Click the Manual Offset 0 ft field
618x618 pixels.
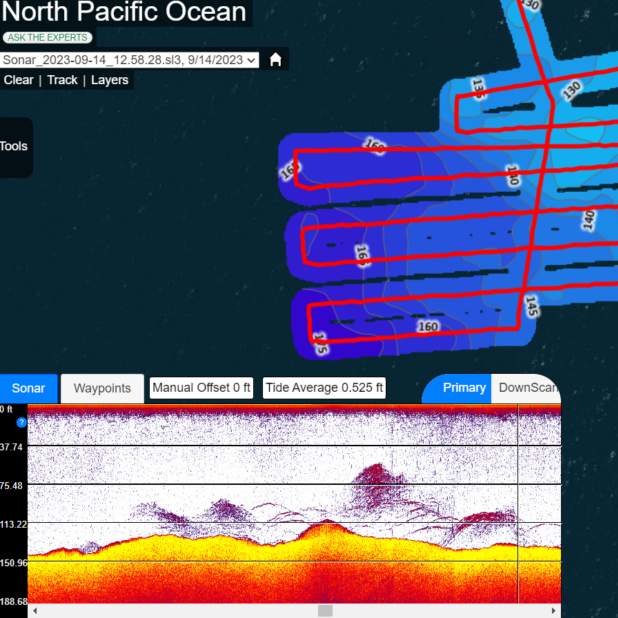pyautogui.click(x=201, y=388)
